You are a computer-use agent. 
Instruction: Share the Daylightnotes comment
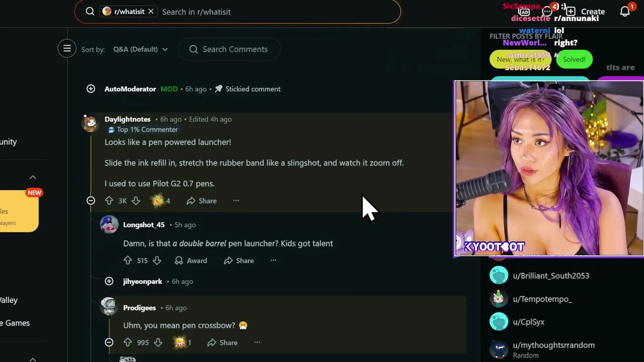click(x=201, y=201)
